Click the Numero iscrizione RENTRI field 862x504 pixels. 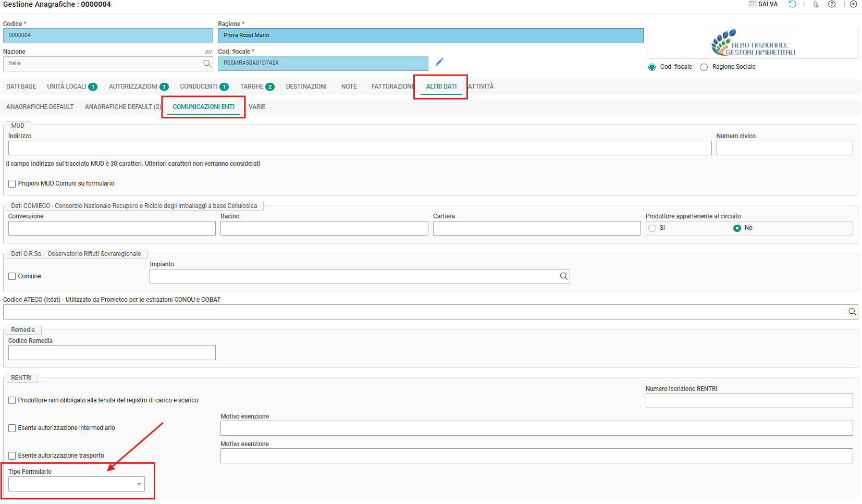pos(749,401)
